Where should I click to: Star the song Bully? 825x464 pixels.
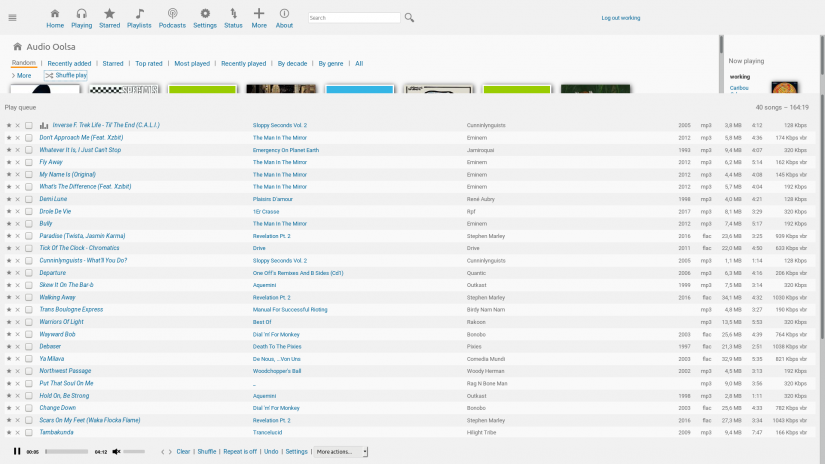point(9,224)
